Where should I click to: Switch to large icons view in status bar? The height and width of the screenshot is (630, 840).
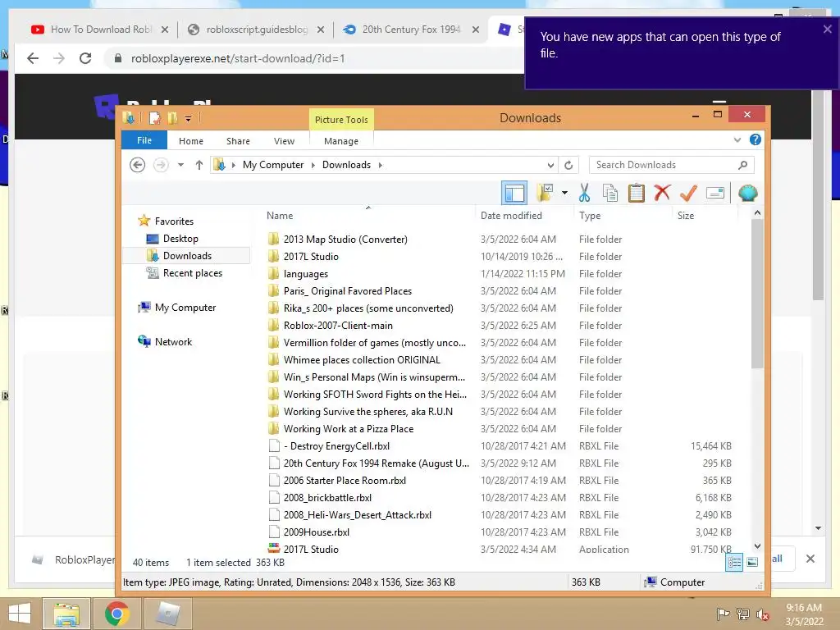[752, 563]
